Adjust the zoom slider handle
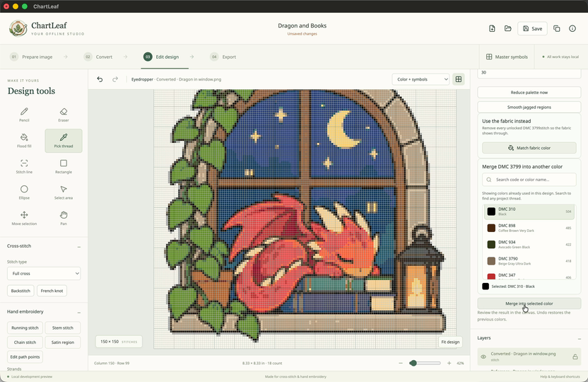 click(413, 363)
